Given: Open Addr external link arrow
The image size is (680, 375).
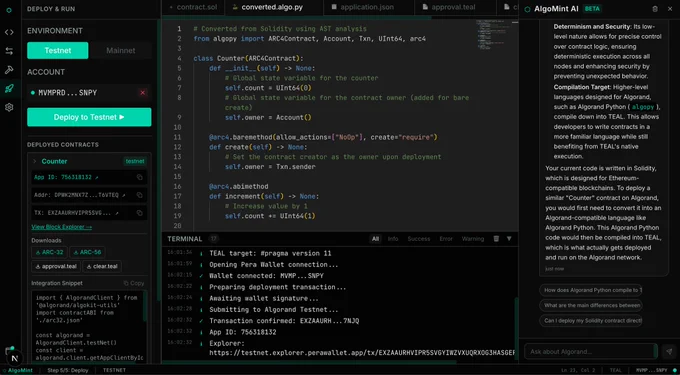Looking at the screenshot, I should click(x=124, y=195).
